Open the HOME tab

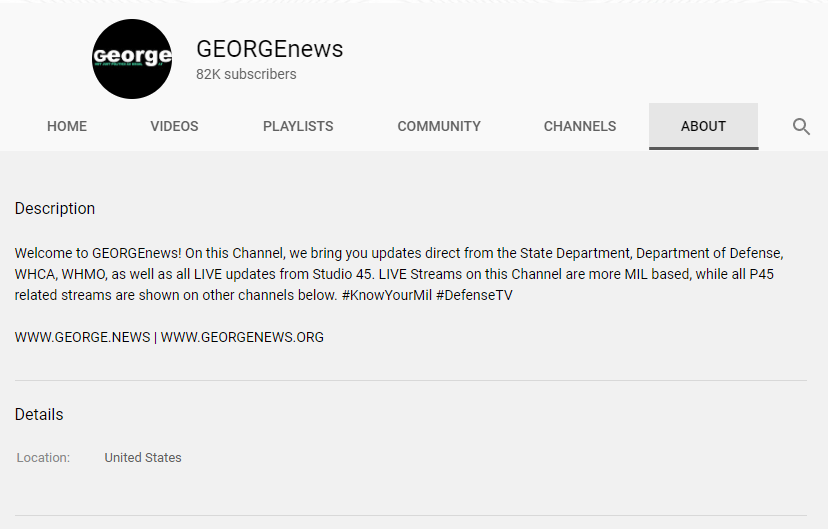67,126
